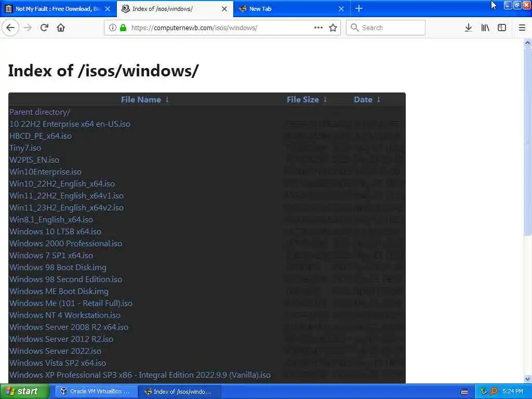Go back with the browser back arrow
This screenshot has height=399, width=532.
(x=10, y=28)
